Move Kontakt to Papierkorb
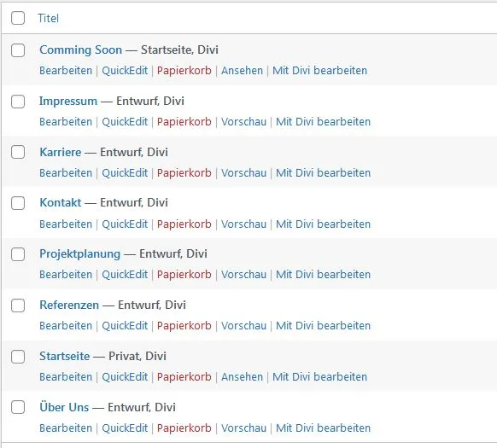Image resolution: width=497 pixels, height=448 pixels. 184,224
